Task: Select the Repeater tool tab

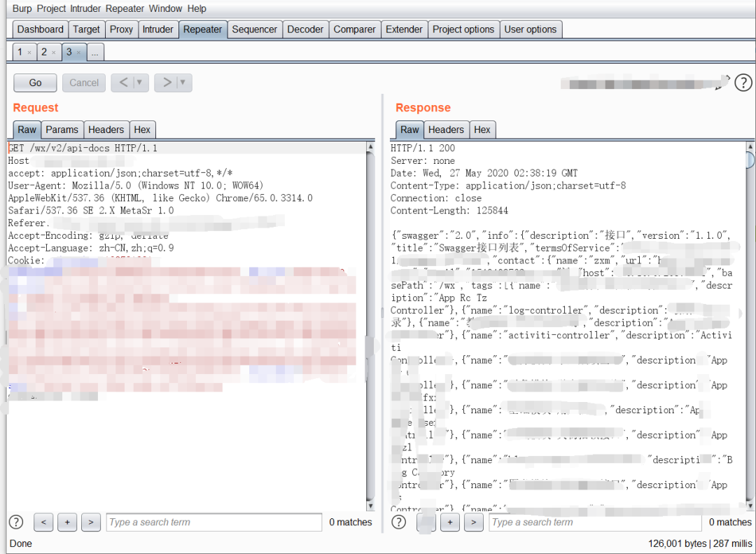Action: point(202,29)
